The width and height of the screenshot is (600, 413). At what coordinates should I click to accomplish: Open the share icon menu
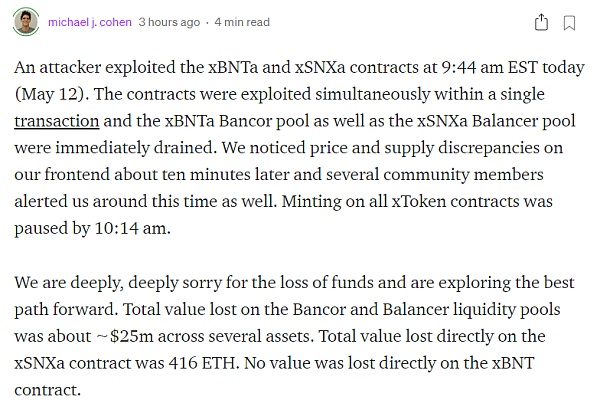click(x=541, y=22)
